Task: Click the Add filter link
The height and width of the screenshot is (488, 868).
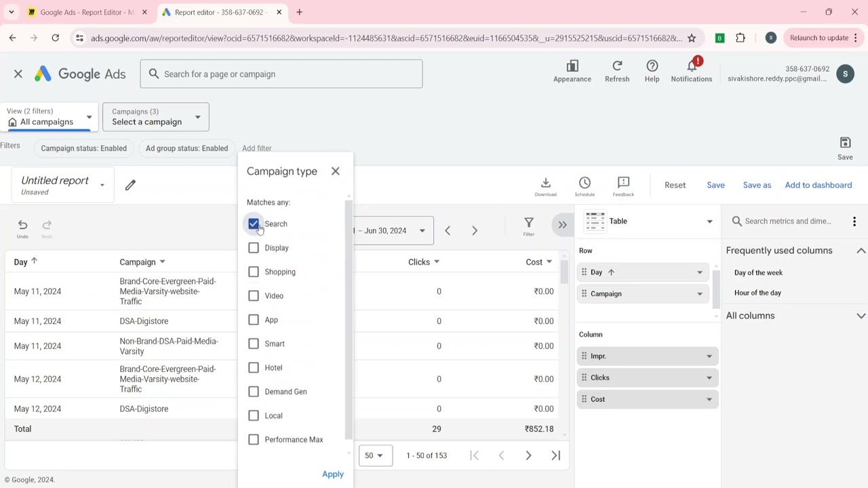Action: point(257,148)
